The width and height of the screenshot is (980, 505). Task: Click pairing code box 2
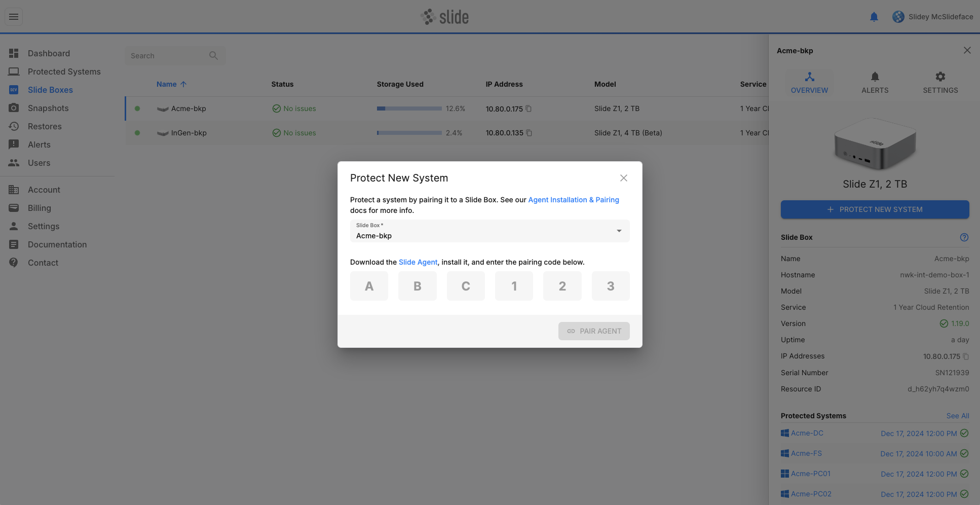(562, 286)
